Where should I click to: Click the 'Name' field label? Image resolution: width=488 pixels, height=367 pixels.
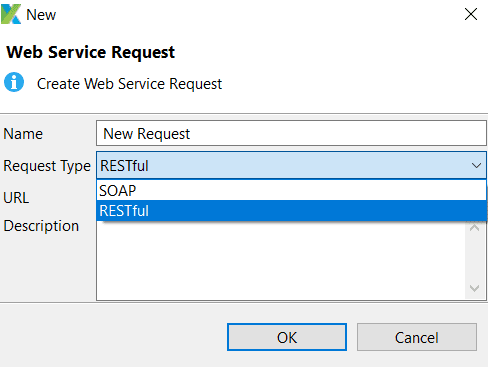click(x=23, y=134)
